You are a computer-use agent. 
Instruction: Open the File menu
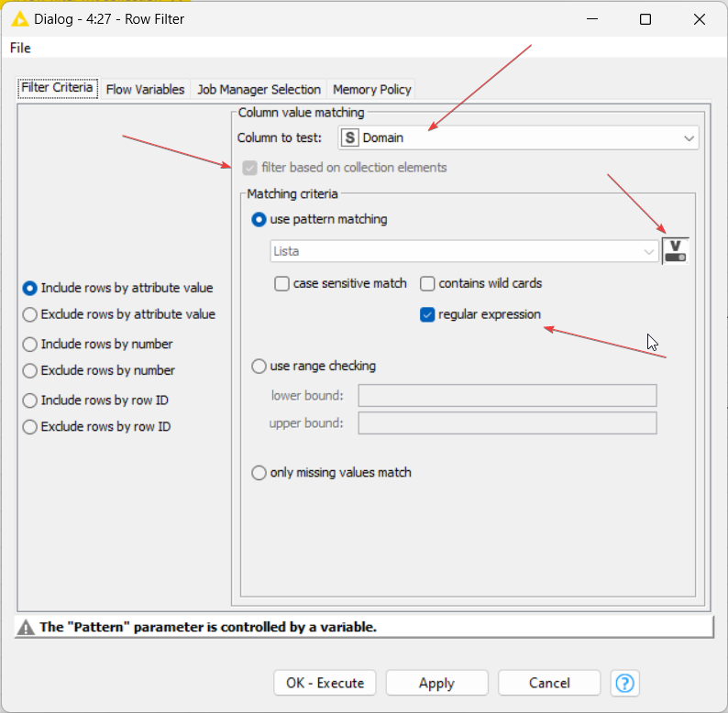coord(20,48)
